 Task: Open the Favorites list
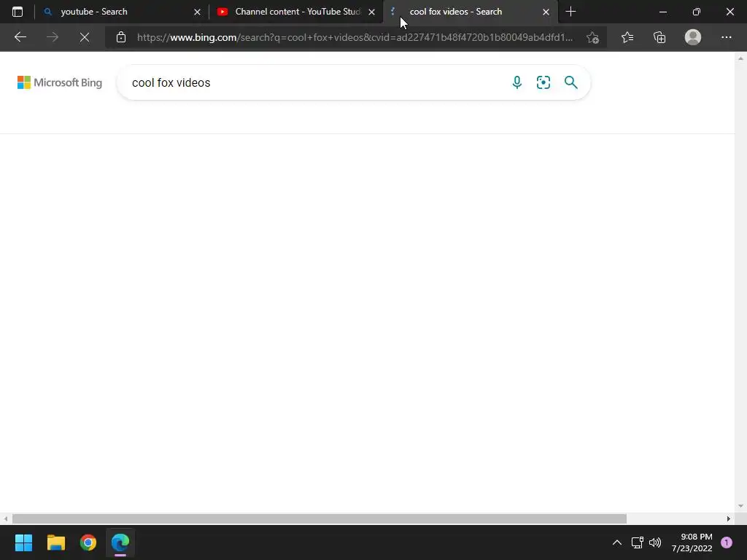[627, 37]
